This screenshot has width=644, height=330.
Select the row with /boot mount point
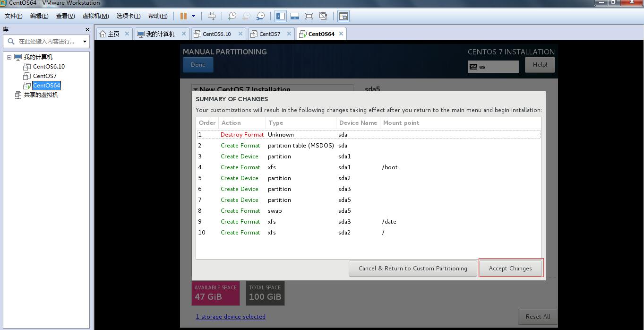click(x=369, y=167)
